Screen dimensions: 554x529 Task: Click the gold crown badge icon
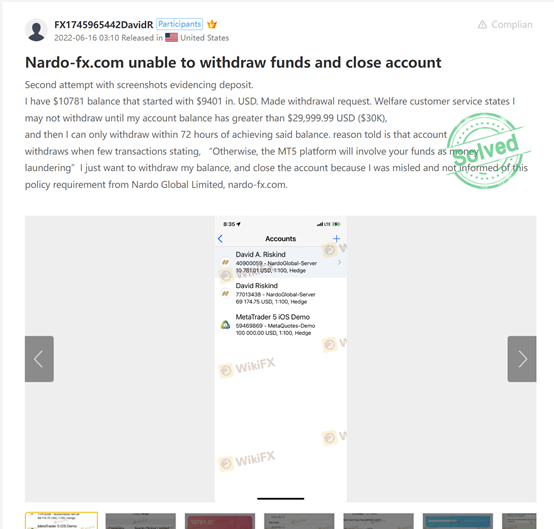tap(212, 24)
